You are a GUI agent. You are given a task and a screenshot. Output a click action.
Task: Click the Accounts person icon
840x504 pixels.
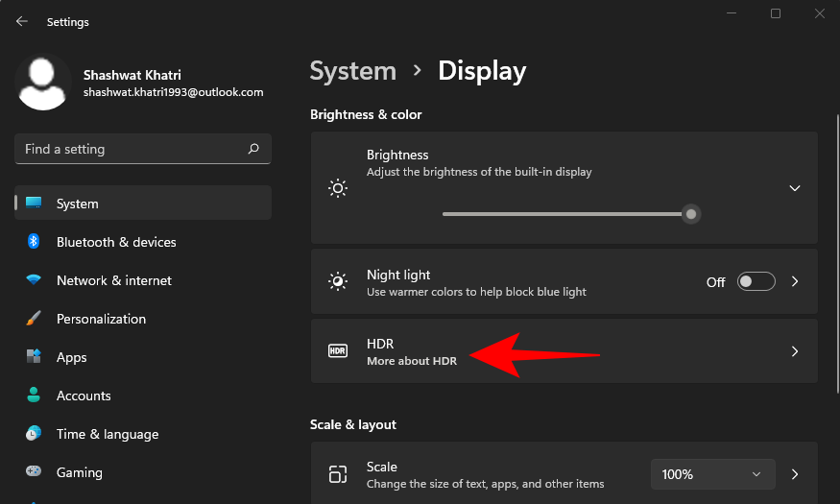(x=34, y=396)
